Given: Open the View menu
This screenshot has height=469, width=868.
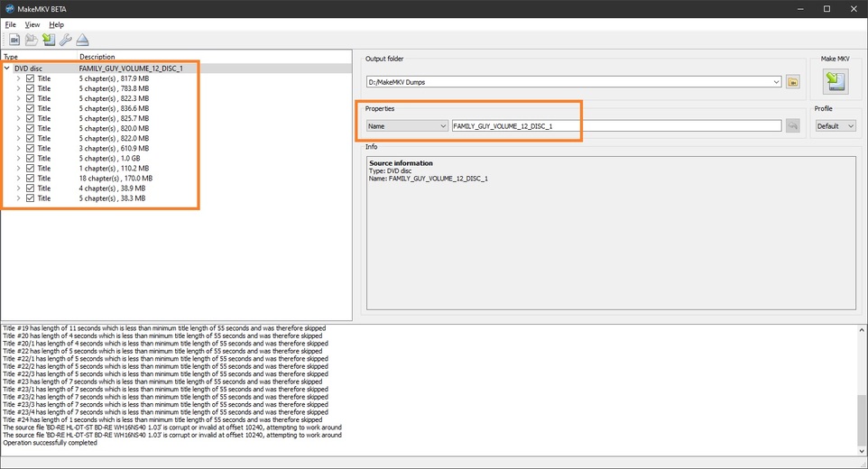Looking at the screenshot, I should (x=32, y=24).
